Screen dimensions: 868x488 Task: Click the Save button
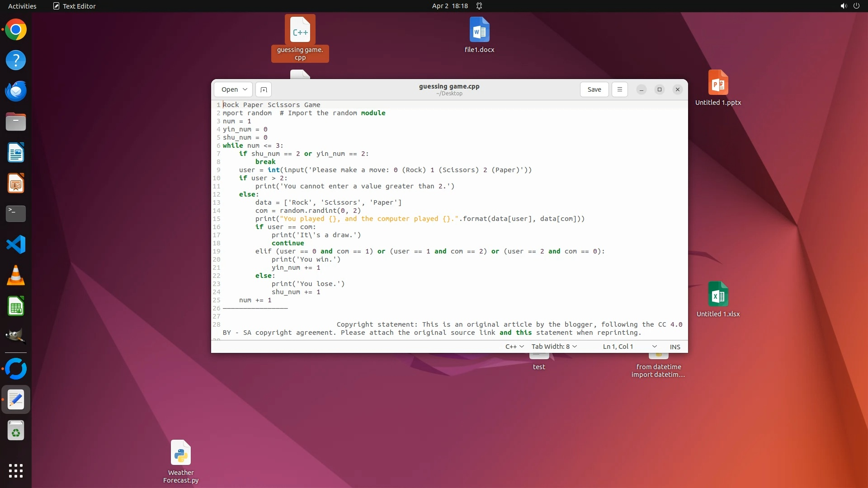[x=594, y=89]
